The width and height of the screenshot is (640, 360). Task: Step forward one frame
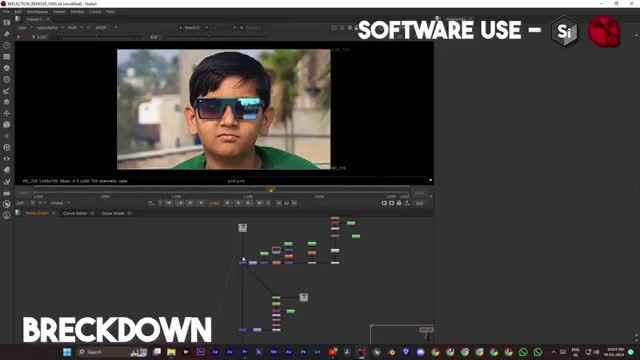pyautogui.click(x=238, y=203)
